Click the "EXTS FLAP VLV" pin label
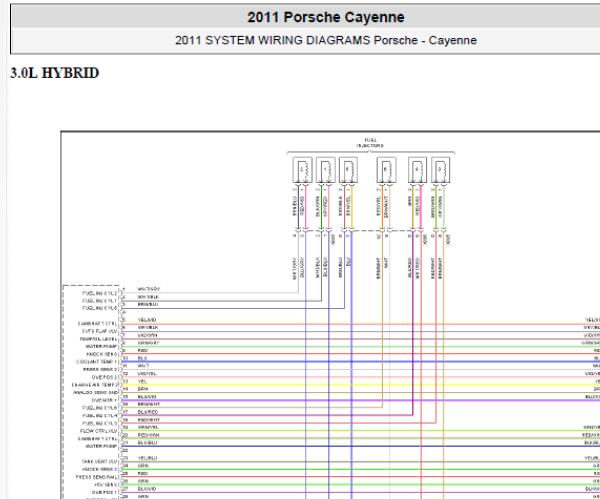This screenshot has width=600, height=499. [99, 331]
